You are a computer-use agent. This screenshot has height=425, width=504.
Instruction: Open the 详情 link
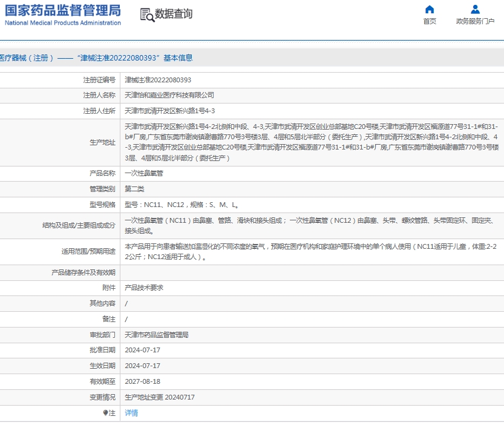coord(131,413)
